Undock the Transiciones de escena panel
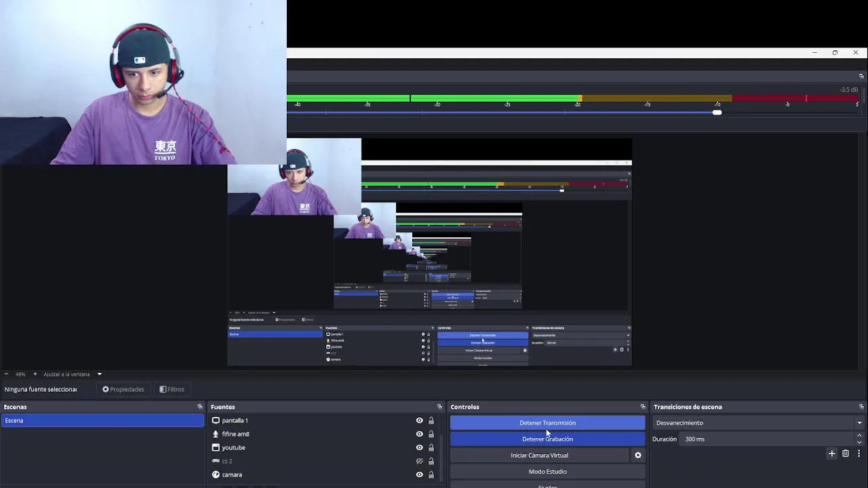Screen dimensions: 868x488 [x=861, y=407]
